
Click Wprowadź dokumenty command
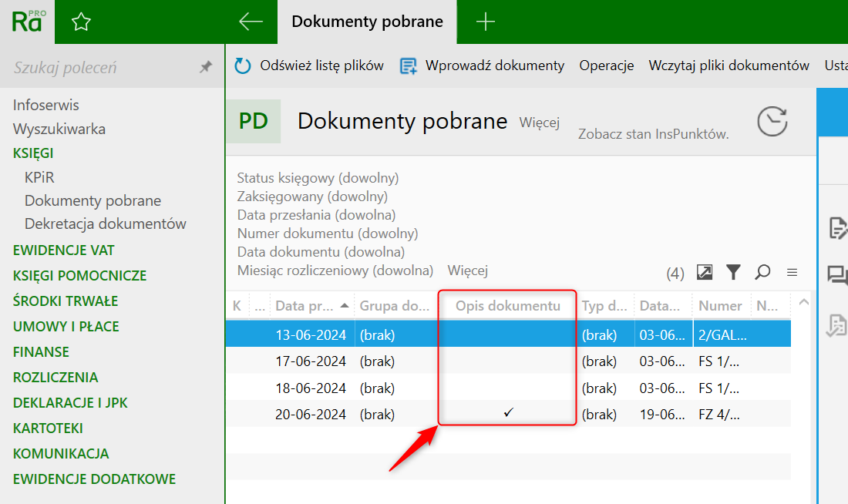495,66
